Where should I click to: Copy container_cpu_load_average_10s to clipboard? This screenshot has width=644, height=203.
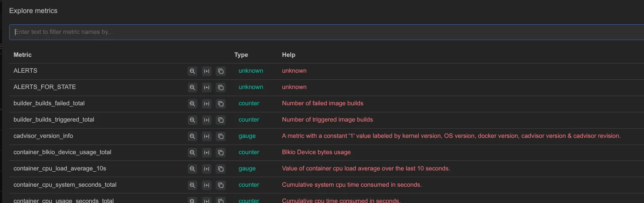pos(221,169)
